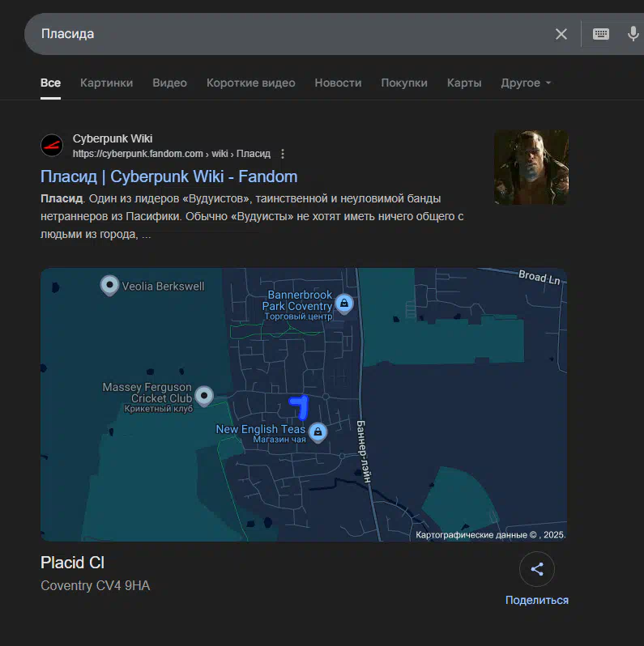Select the Все tab
The image size is (644, 646).
pyautogui.click(x=50, y=83)
